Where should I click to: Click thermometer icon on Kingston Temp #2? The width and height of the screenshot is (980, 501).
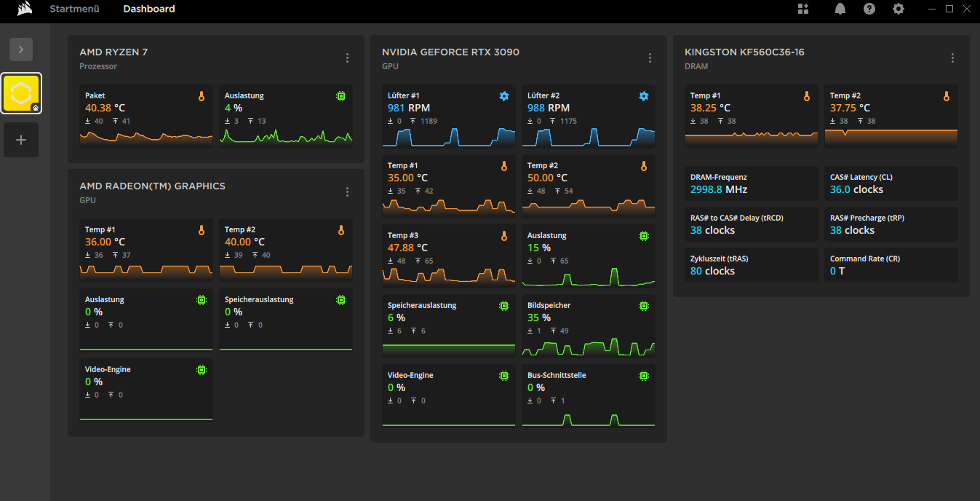(947, 96)
